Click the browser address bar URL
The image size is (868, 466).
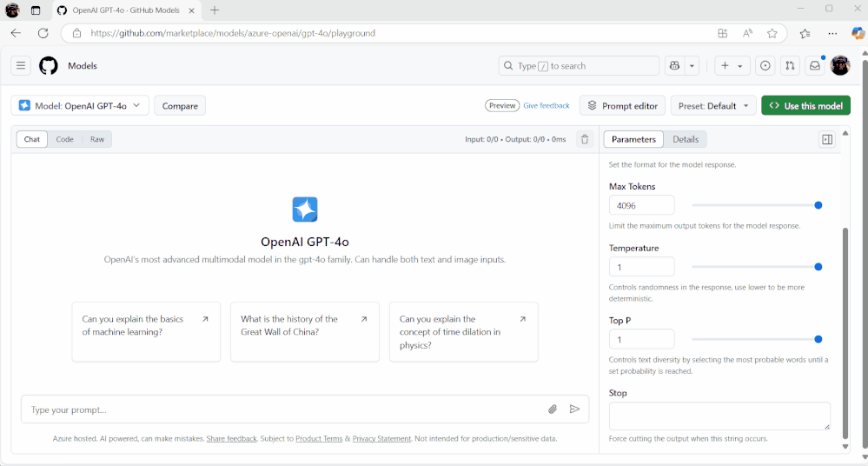click(x=233, y=33)
